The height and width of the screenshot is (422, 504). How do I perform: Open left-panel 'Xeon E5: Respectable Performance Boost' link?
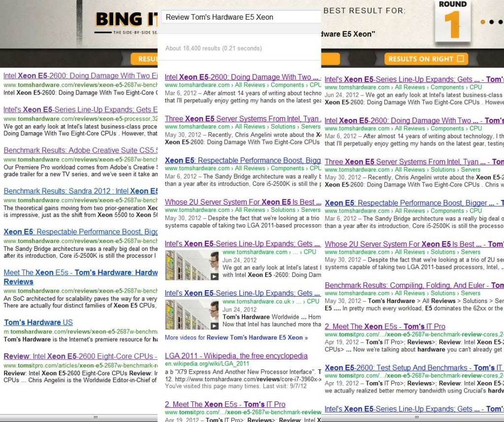tap(80, 232)
